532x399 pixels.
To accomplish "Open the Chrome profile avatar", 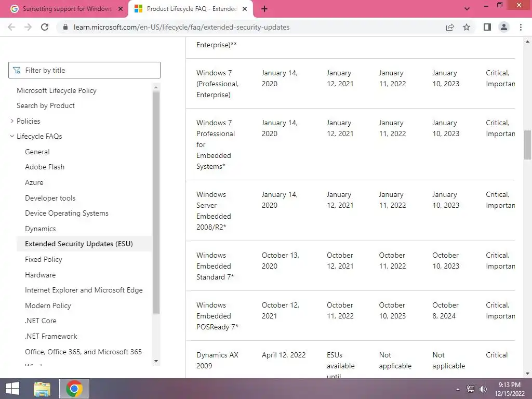I will tap(504, 27).
